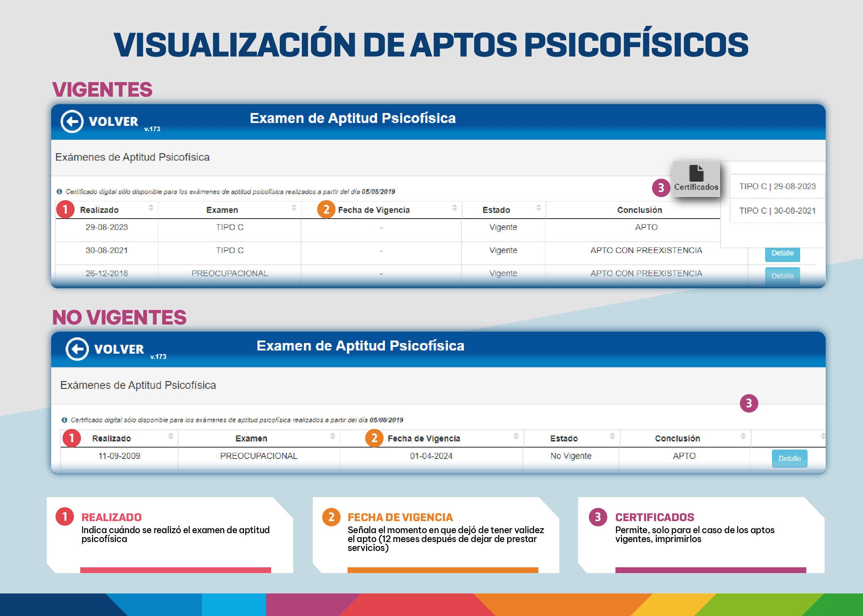Sort the No Vigentes table by Examen
This screenshot has width=863, height=616.
pyautogui.click(x=332, y=436)
